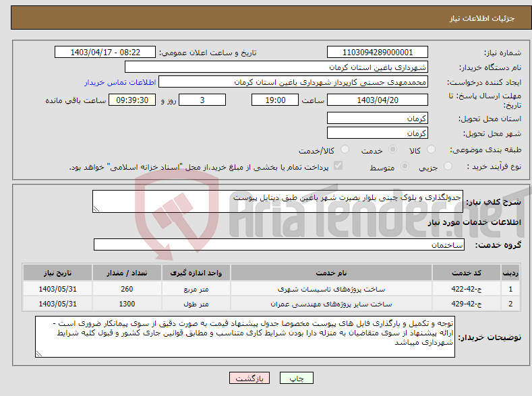Click the شرح کلی نیاز description textarea
532x396 pixels.
278,201
